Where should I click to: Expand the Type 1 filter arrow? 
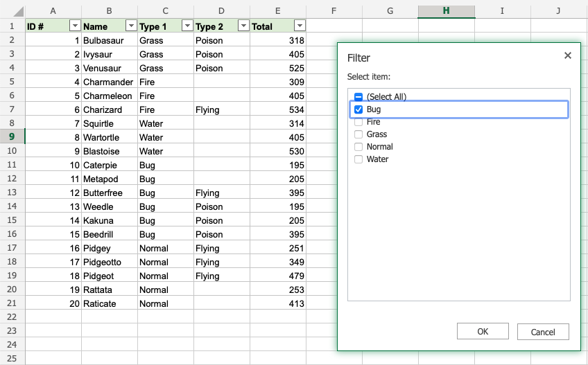(x=187, y=26)
